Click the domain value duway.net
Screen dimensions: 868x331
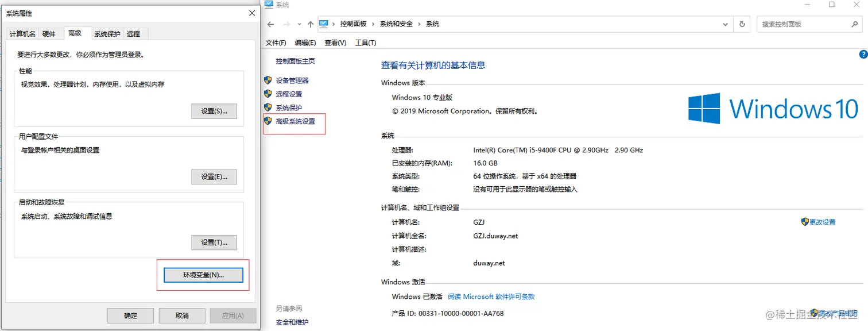(489, 263)
